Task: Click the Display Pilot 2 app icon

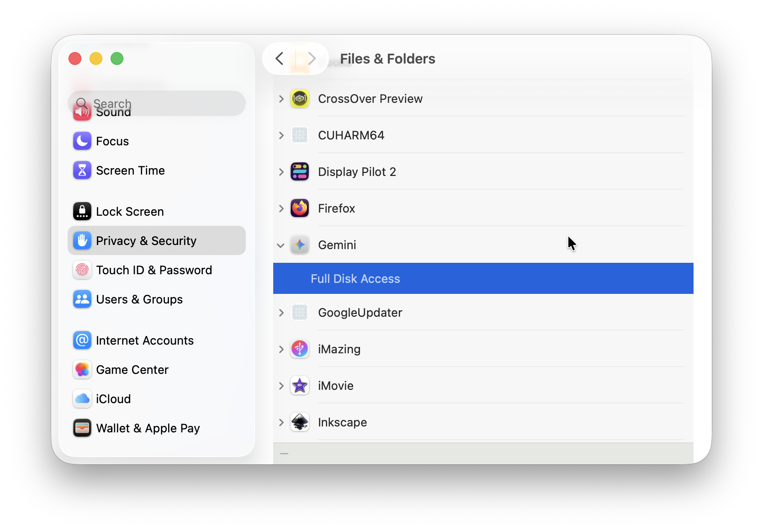Action: pyautogui.click(x=300, y=171)
